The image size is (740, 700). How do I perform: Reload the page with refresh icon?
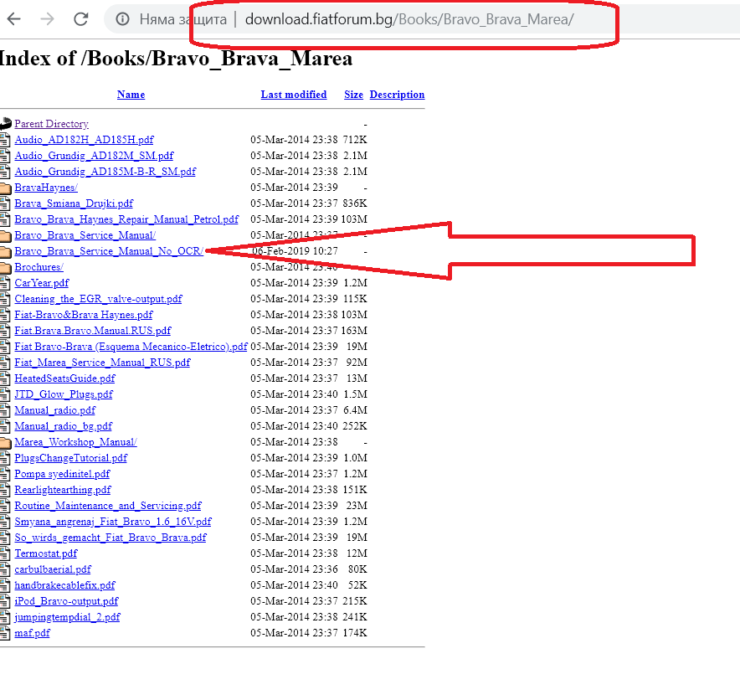tap(81, 18)
